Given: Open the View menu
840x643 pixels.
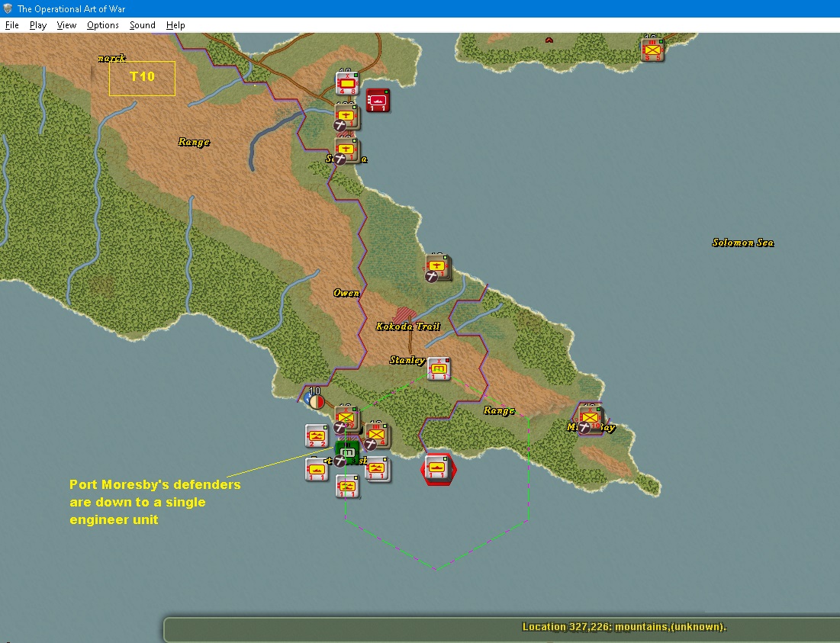Looking at the screenshot, I should coord(66,25).
